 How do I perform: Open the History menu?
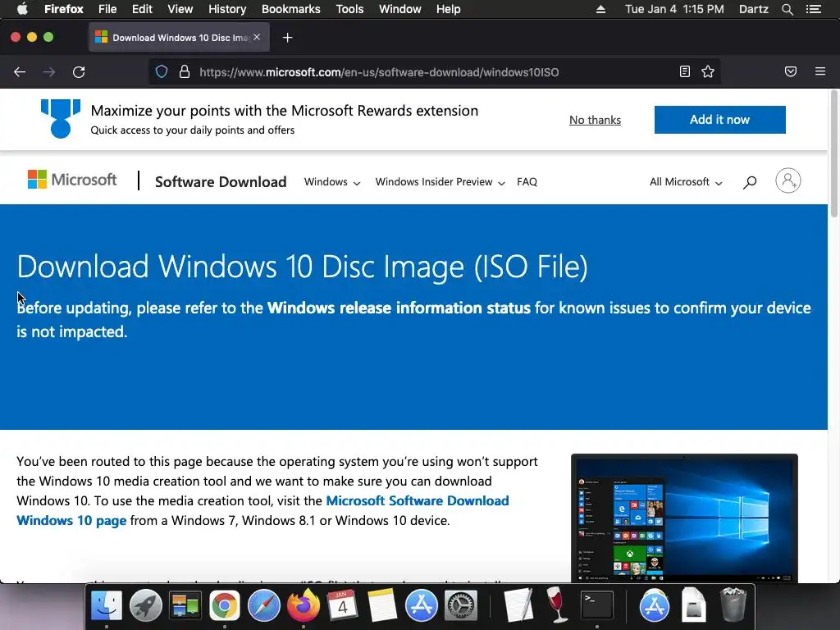click(x=227, y=9)
